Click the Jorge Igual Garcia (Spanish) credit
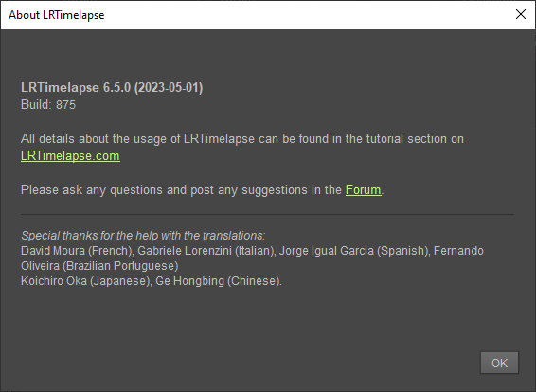 pos(354,251)
